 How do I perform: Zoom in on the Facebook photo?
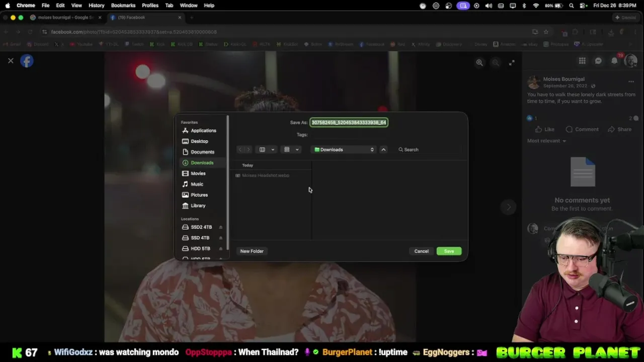coord(479,62)
